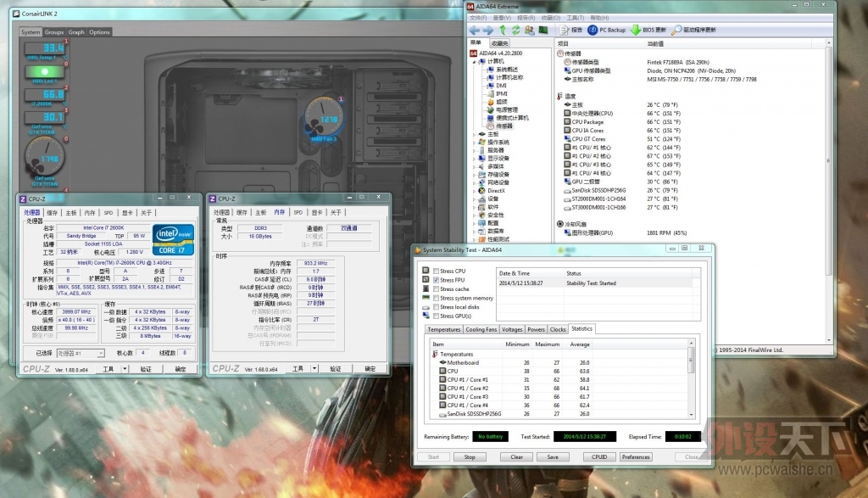The height and width of the screenshot is (498, 868).
Task: Open the Graph tab in CorsairLINK
Action: pos(76,32)
